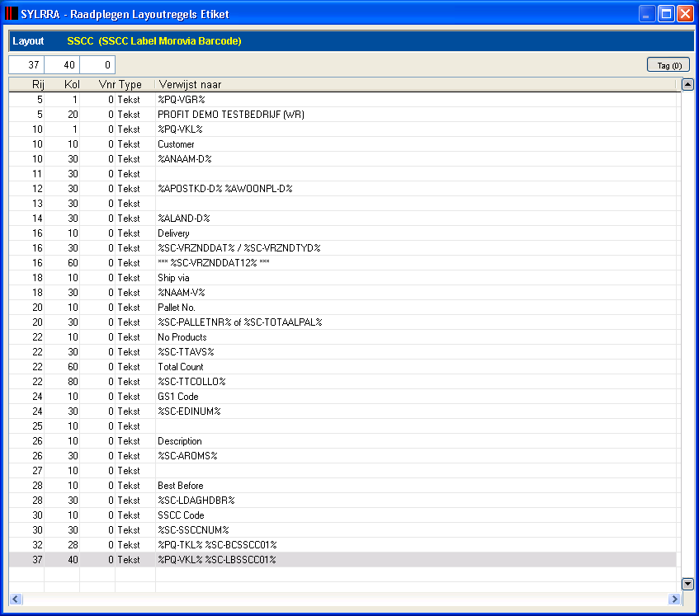Select the No Products row
This screenshot has height=616, width=699.
[342, 337]
